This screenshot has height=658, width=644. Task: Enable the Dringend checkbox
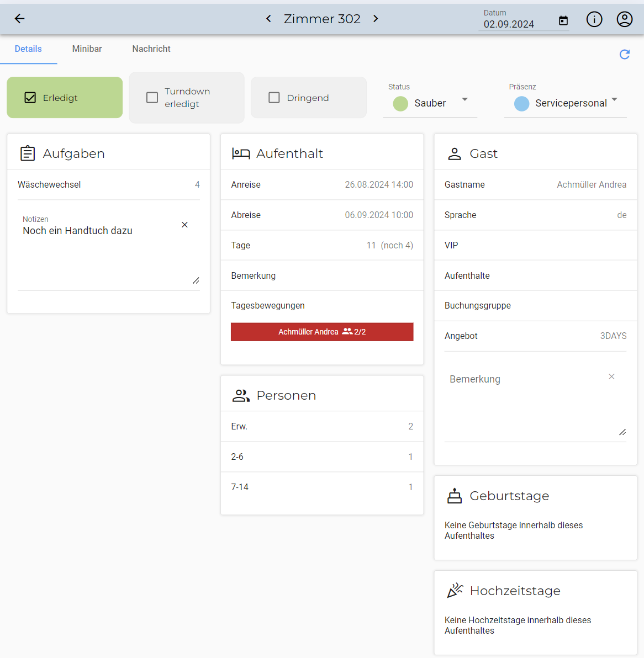tap(274, 98)
